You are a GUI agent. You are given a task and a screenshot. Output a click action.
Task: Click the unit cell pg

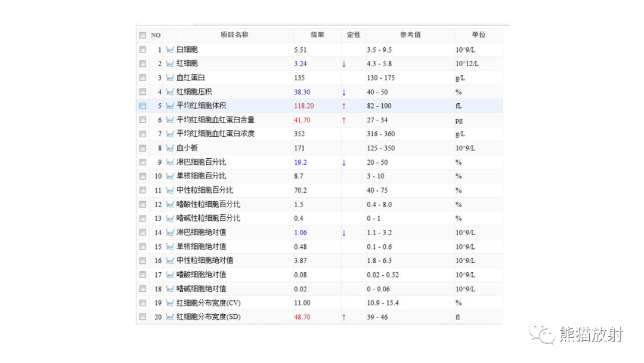tap(459, 121)
